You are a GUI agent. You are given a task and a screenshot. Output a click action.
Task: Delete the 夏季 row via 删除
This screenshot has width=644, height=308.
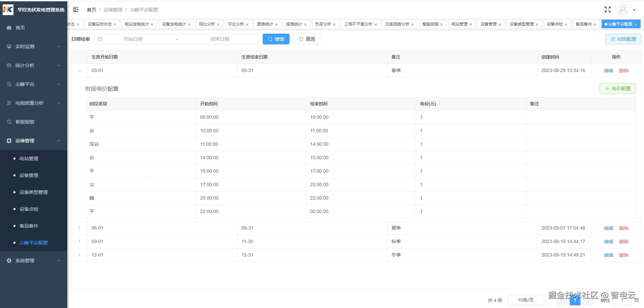pyautogui.click(x=624, y=228)
